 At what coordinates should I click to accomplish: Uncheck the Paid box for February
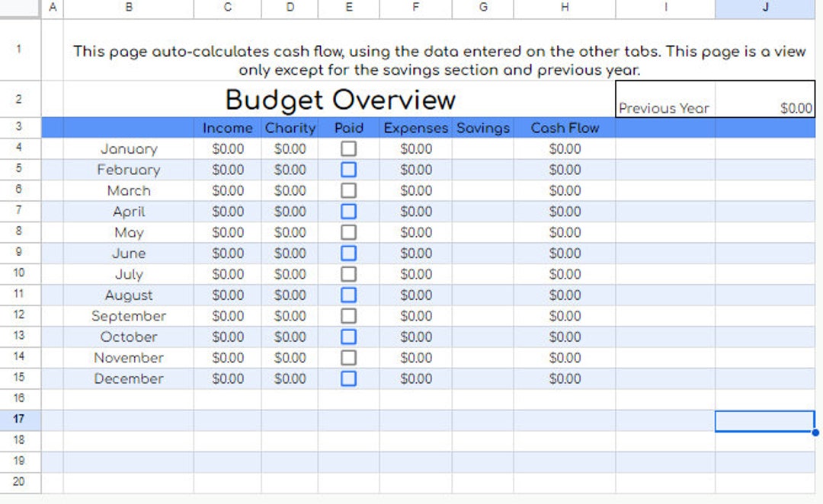[348, 169]
